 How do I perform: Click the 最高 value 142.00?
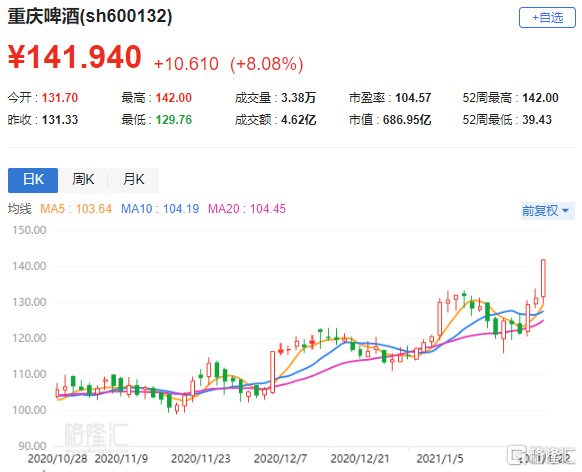[173, 98]
